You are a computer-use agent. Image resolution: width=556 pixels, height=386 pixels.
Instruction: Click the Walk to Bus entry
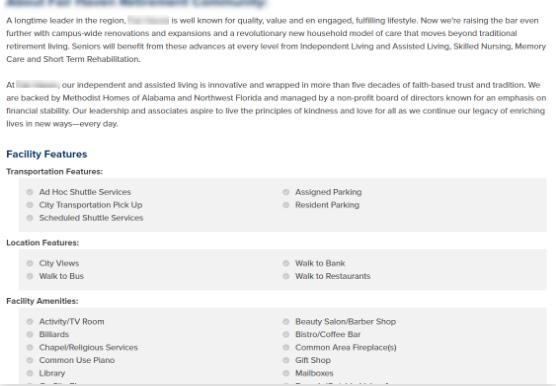click(61, 276)
